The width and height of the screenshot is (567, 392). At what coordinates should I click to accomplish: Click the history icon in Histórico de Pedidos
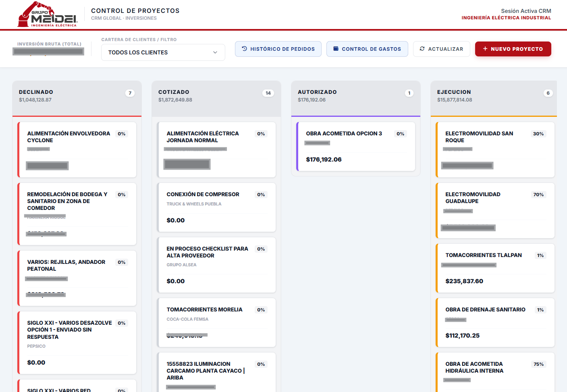[x=244, y=49]
